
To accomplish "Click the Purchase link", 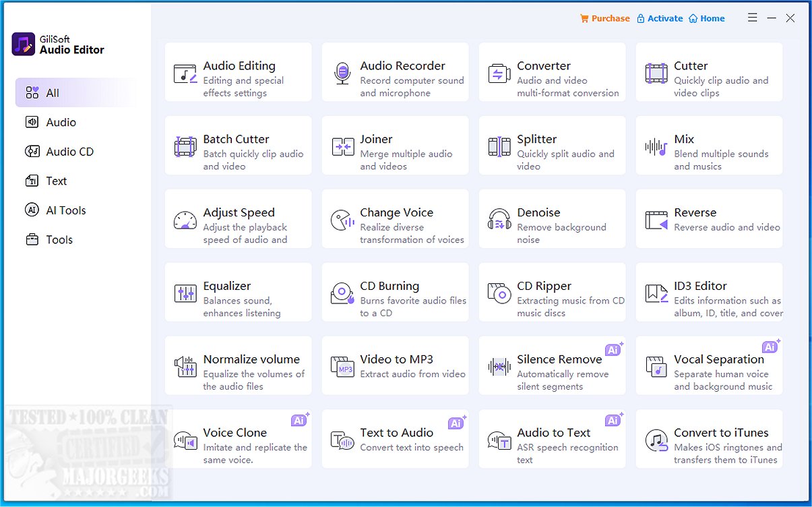I will coord(605,18).
